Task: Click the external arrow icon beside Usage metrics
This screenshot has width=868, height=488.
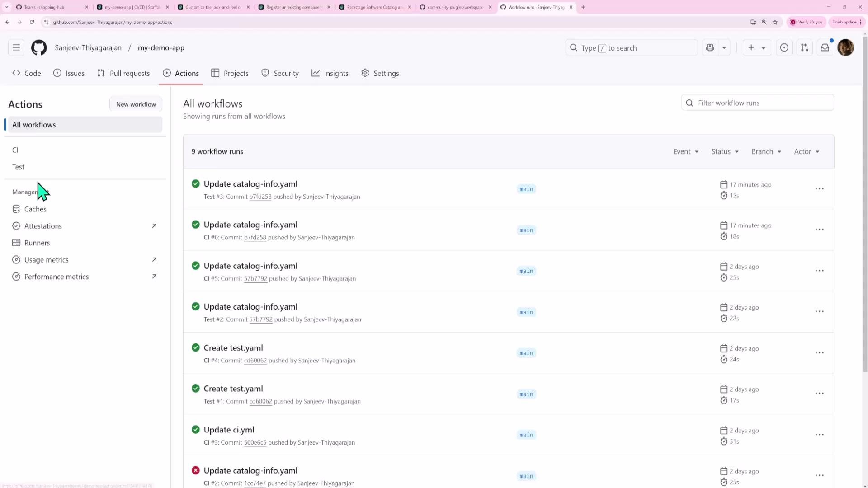Action: pos(154,260)
